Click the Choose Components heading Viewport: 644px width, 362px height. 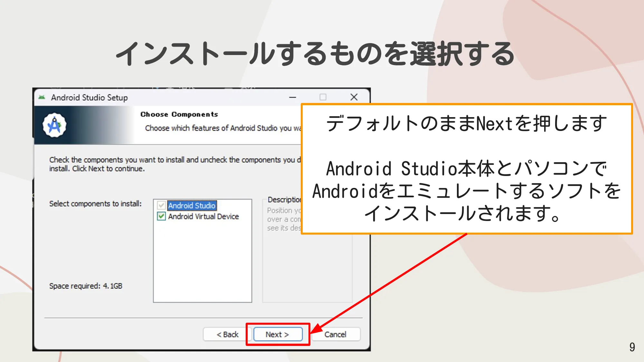[x=179, y=114]
